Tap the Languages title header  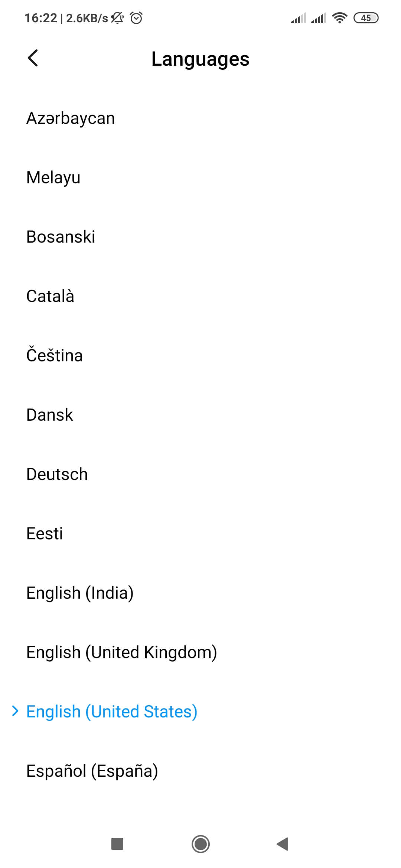click(200, 59)
